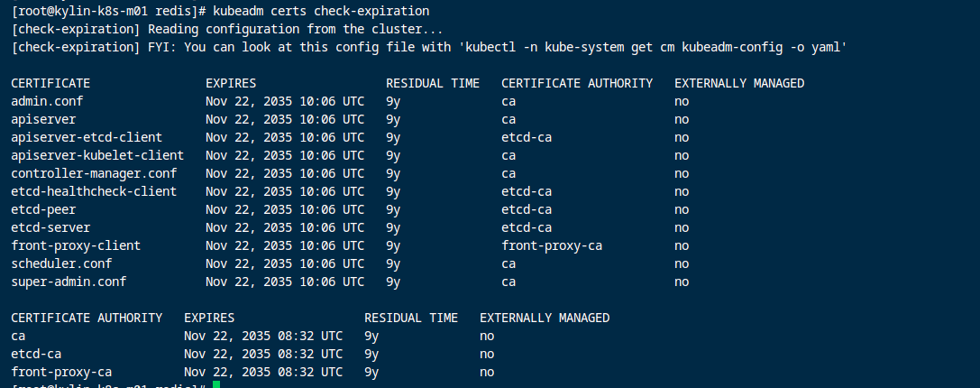This screenshot has width=980, height=388.
Task: Click the green terminal cursor block
Action: click(x=216, y=385)
